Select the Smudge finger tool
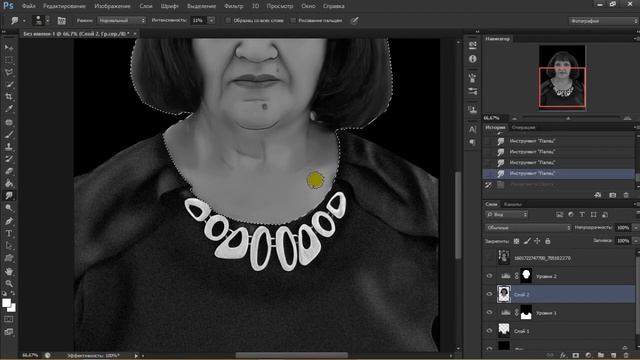640x360 pixels. (9, 196)
